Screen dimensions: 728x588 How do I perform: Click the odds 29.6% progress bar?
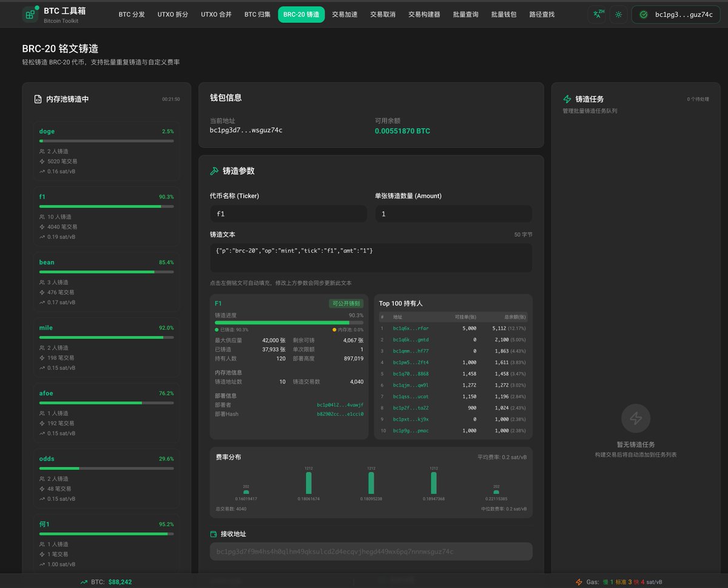(107, 468)
